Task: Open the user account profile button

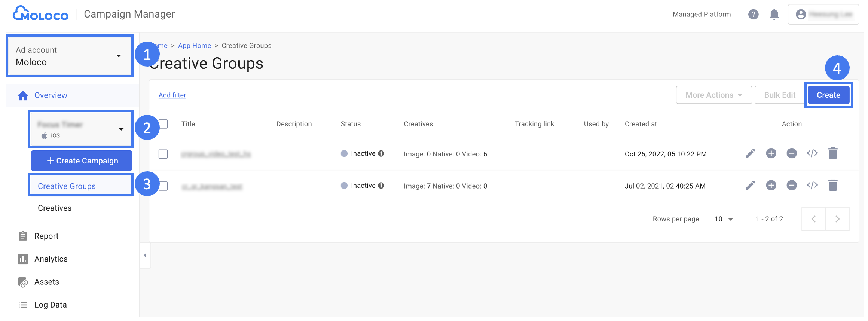Action: tap(823, 14)
